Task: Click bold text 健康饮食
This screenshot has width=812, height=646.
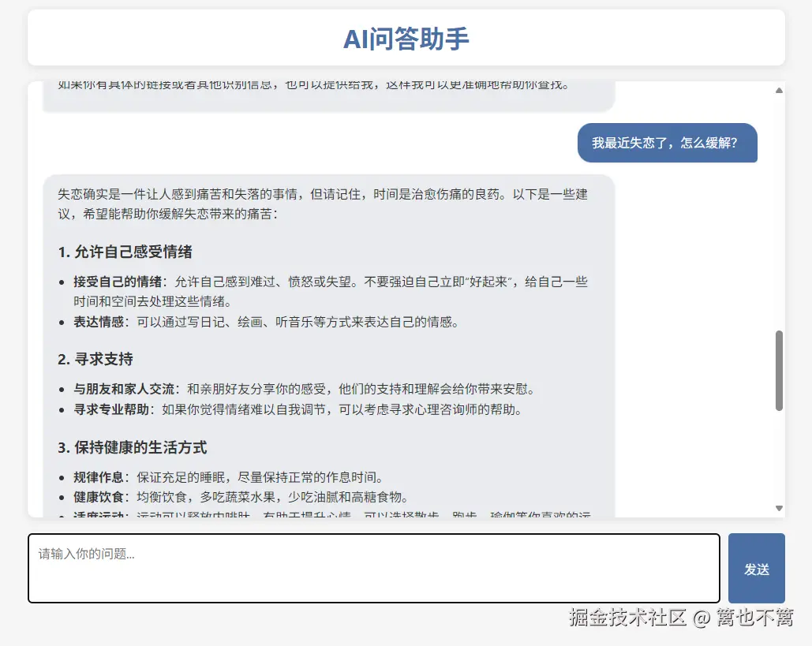Action: click(x=99, y=498)
